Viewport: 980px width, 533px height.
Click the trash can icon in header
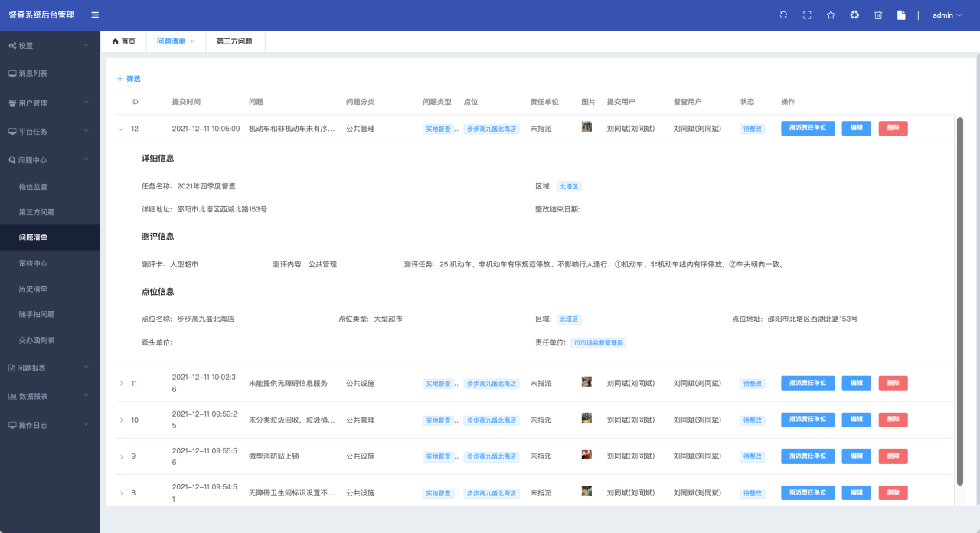coord(878,15)
